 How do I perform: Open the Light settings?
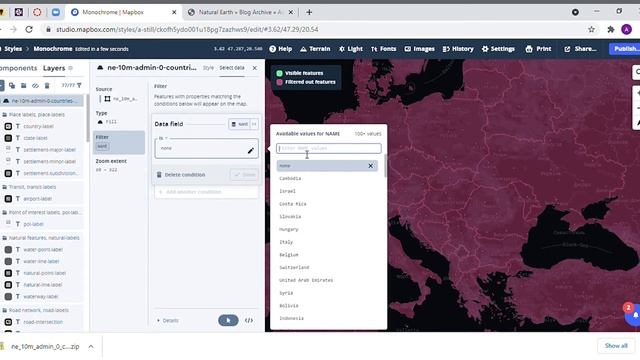coord(351,49)
